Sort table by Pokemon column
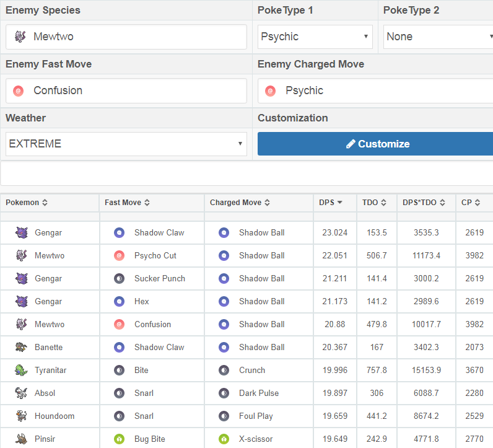This screenshot has width=493, height=448. pos(27,203)
